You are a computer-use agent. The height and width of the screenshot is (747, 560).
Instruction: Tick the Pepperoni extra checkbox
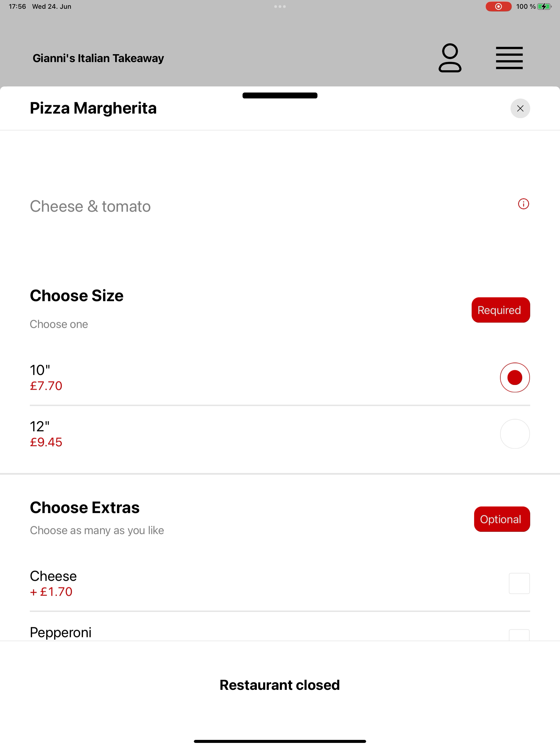point(519,635)
